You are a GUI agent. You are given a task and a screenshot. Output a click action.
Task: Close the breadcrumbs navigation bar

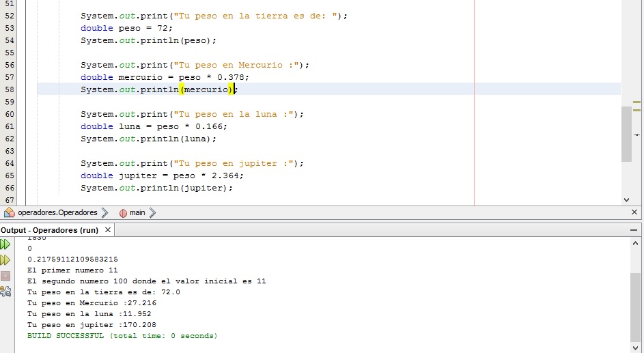tap(635, 212)
